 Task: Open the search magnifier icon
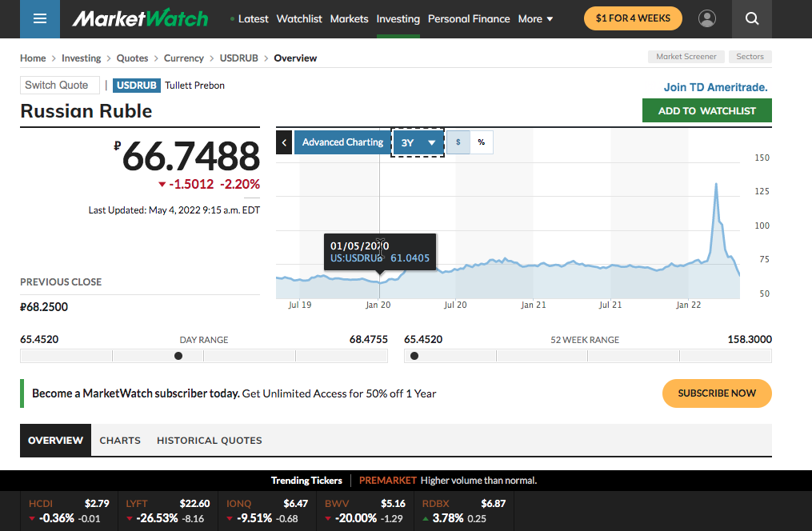click(752, 19)
